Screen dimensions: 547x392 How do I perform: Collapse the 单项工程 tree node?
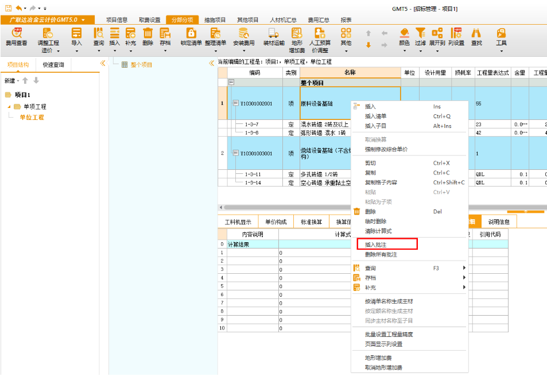point(9,107)
